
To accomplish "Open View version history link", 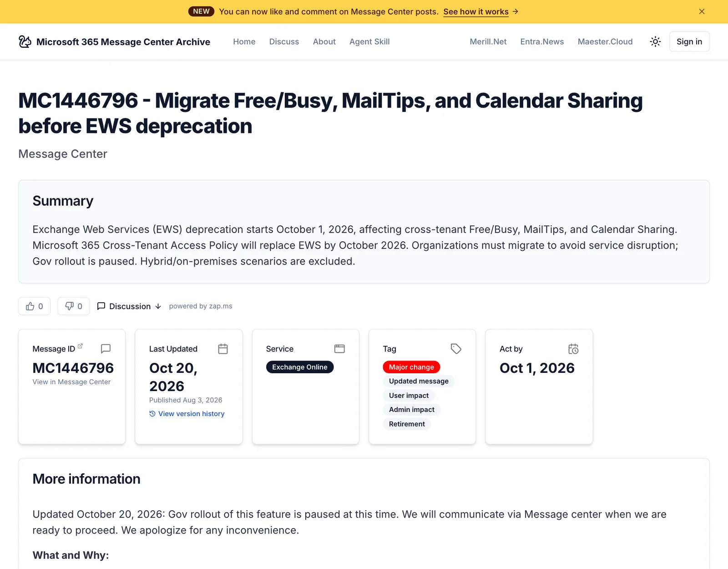I will 187,414.
